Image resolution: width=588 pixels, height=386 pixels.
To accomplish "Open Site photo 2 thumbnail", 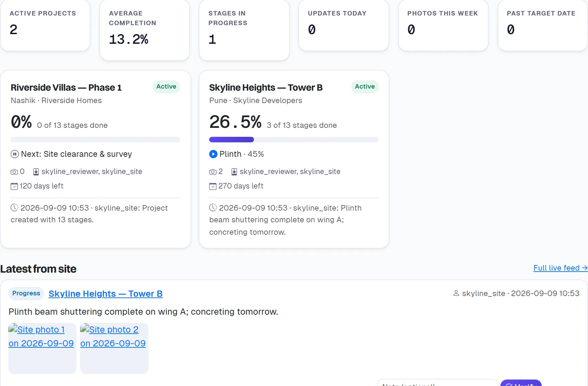I will pos(114,348).
